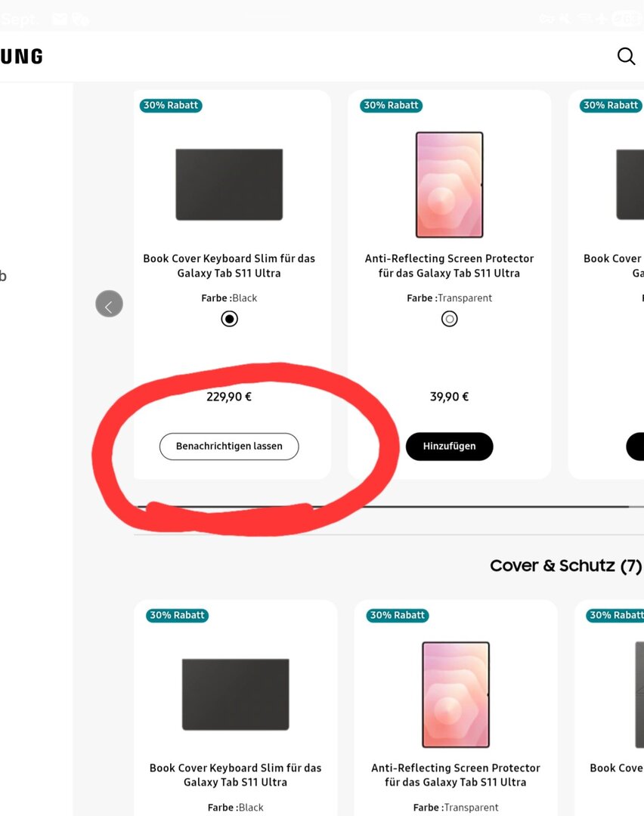Select the Transparent color option in top row
This screenshot has height=816, width=644.
pyautogui.click(x=450, y=319)
